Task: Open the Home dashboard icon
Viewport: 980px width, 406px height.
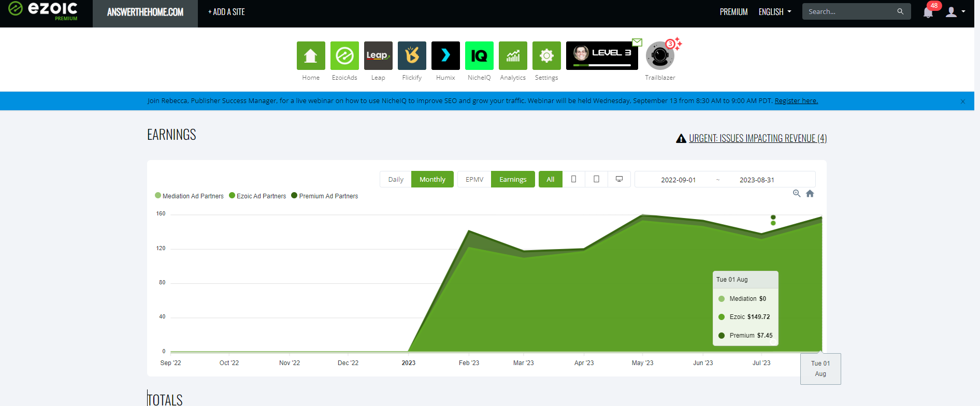Action: click(311, 55)
